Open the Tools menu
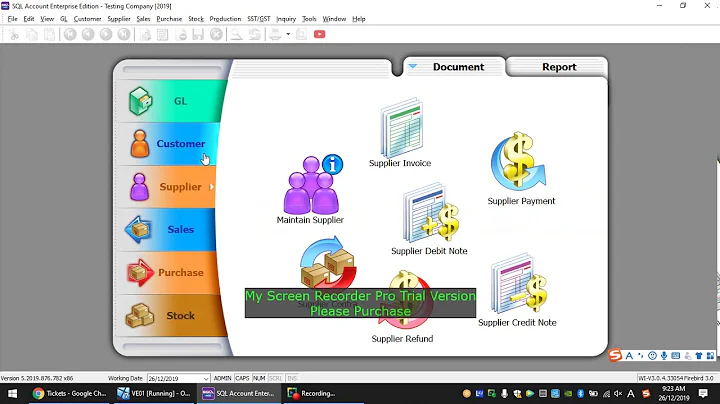Screen dimensions: 720x404 (309, 19)
